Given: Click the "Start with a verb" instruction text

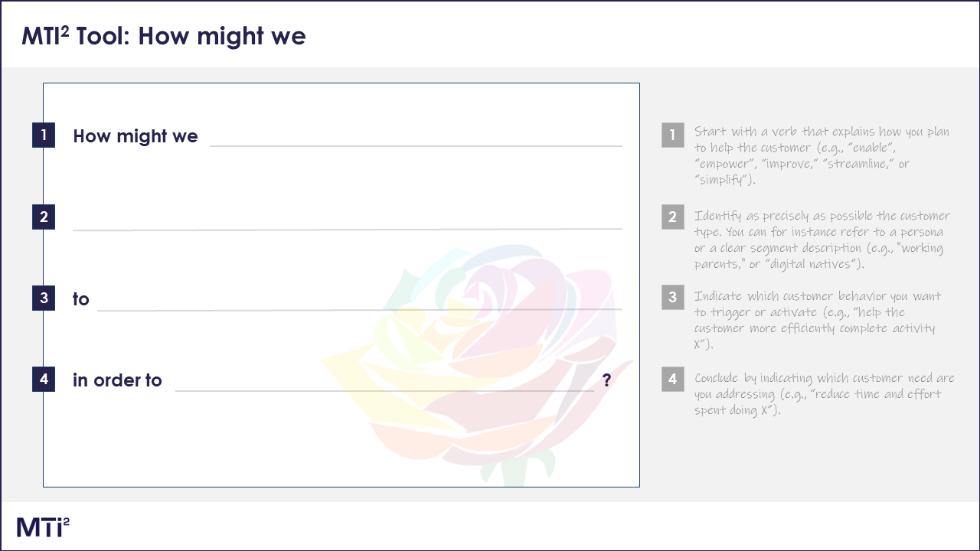Looking at the screenshot, I should pyautogui.click(x=822, y=155).
